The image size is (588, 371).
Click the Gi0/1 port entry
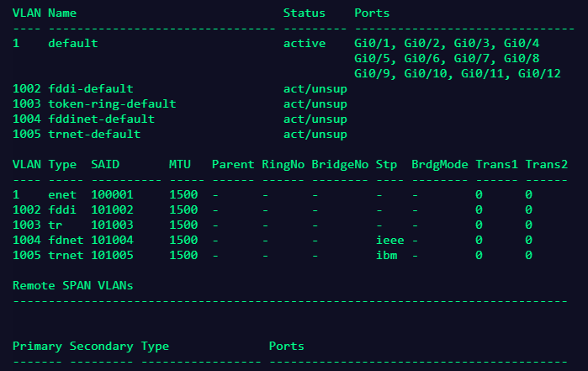(371, 43)
